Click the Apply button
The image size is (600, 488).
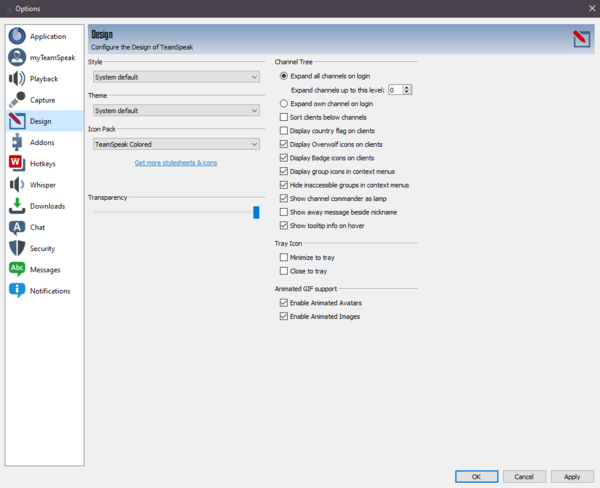[572, 477]
